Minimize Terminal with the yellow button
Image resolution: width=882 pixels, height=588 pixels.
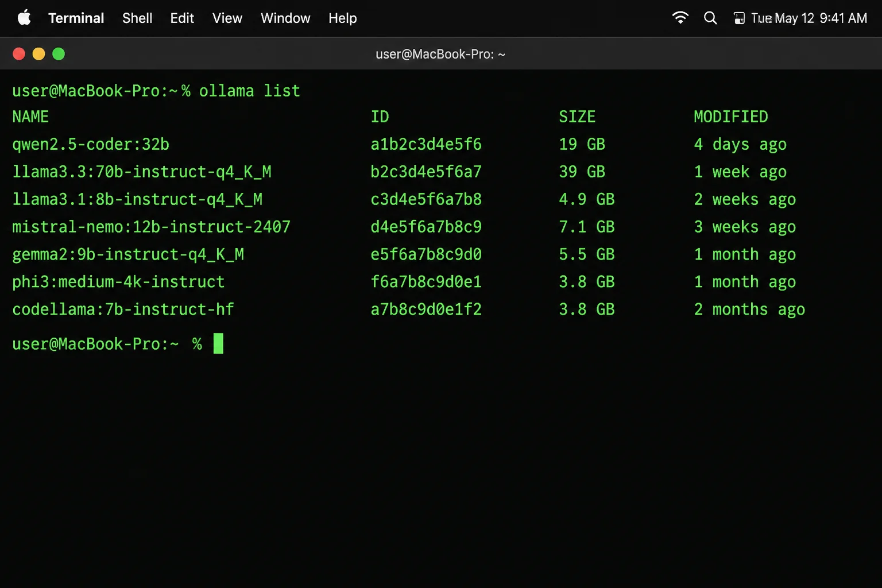click(x=38, y=54)
